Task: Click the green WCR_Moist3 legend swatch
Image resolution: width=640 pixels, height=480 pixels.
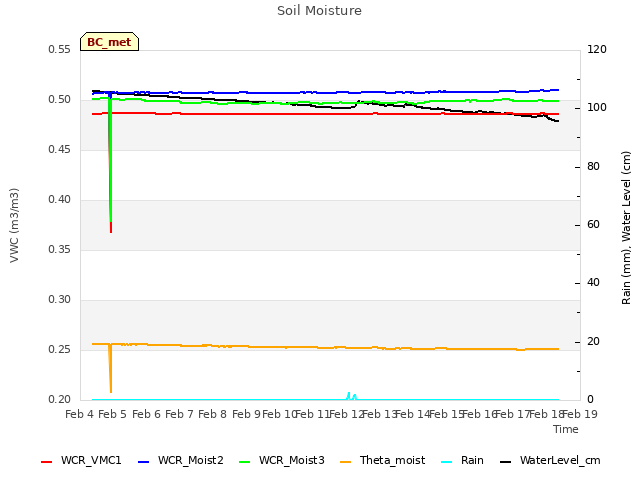Action: click(244, 462)
